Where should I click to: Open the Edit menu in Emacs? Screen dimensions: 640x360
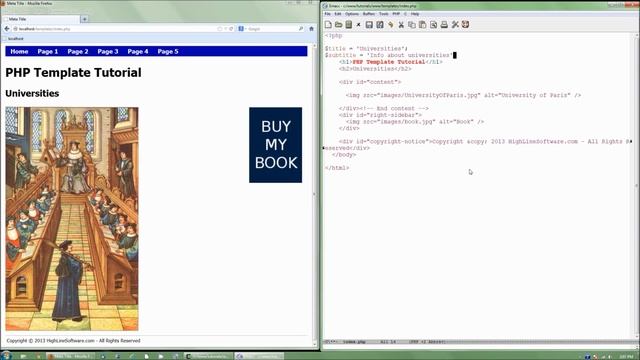point(338,14)
